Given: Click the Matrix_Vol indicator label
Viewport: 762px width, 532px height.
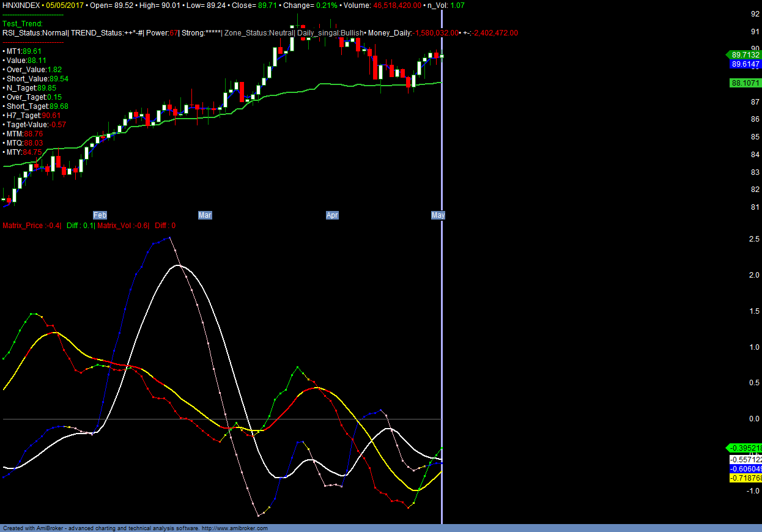Looking at the screenshot, I should 122,226.
